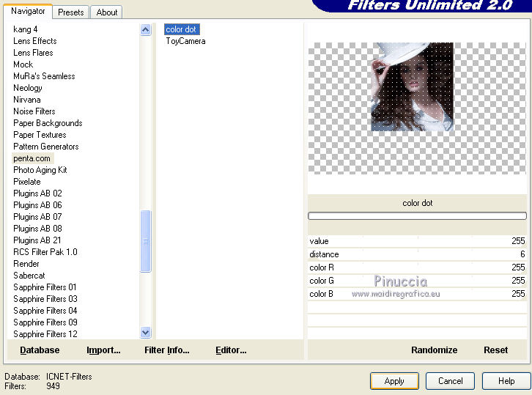532x395 pixels.
Task: Select the ToyCamera filter
Action: click(x=185, y=41)
